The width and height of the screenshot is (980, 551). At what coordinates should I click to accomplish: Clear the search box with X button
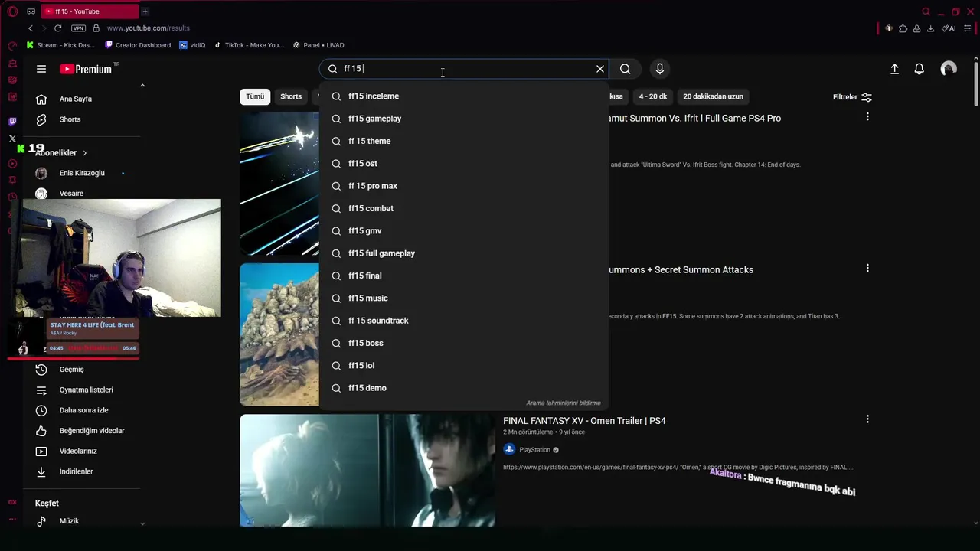pyautogui.click(x=600, y=69)
